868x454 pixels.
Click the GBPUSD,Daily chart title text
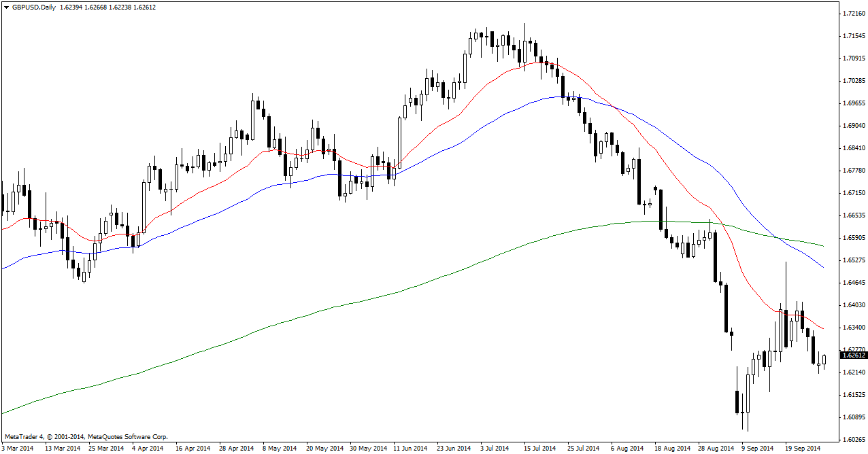point(33,7)
